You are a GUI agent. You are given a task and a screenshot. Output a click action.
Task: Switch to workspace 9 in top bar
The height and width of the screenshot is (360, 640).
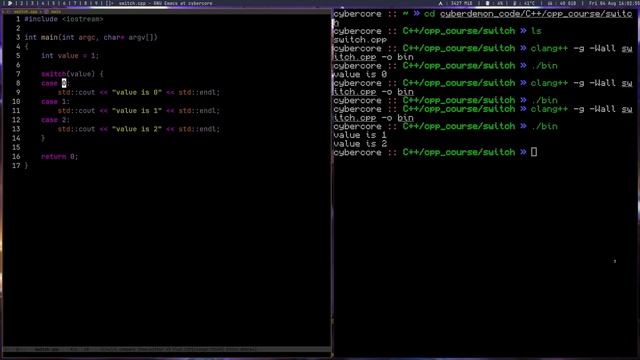click(96, 3)
